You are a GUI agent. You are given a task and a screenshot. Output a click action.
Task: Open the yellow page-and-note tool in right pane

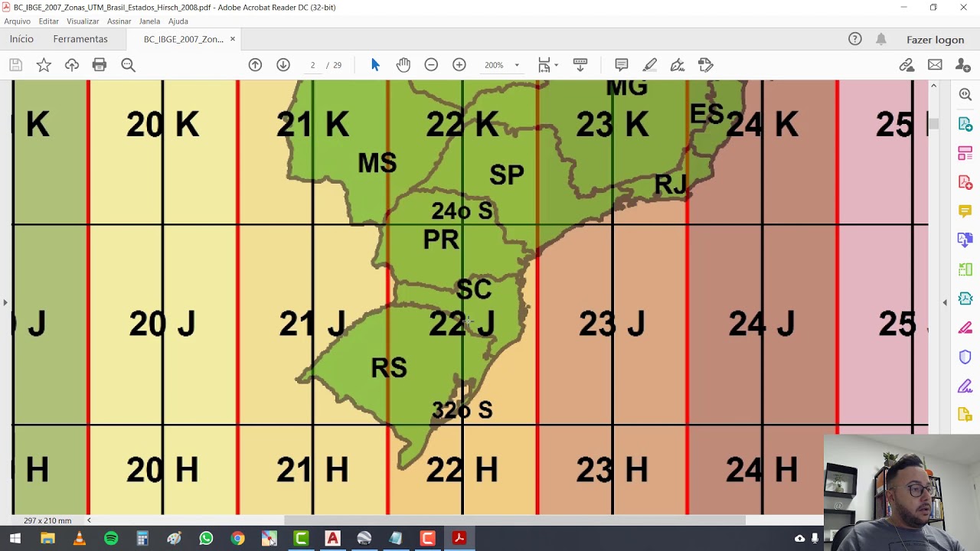coord(965,415)
